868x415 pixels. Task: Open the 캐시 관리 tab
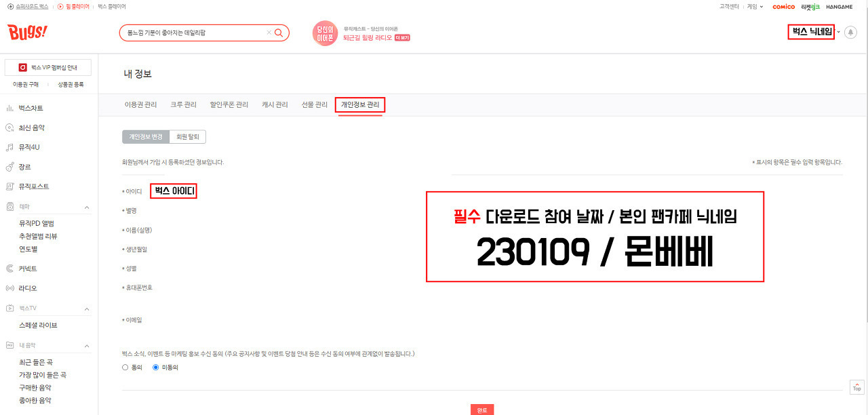pos(275,104)
